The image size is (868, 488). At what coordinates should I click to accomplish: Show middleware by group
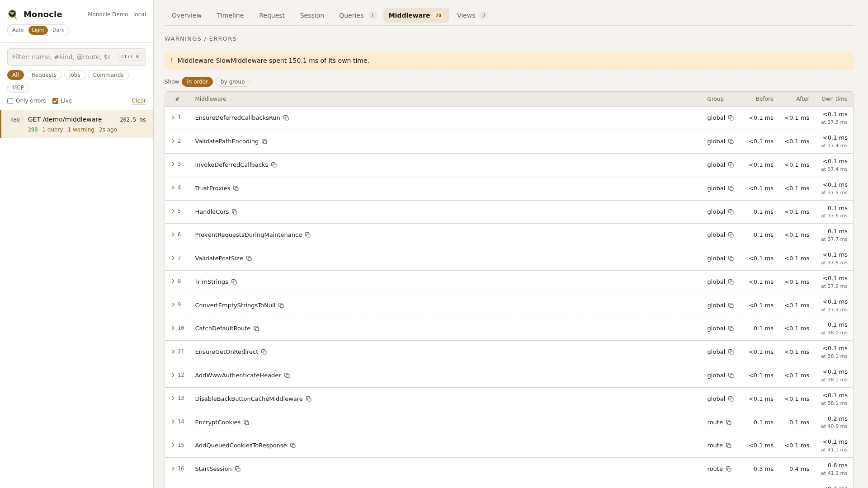pyautogui.click(x=233, y=82)
